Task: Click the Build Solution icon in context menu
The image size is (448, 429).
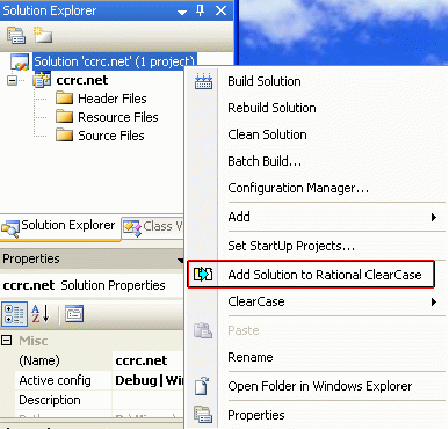Action: tap(203, 81)
